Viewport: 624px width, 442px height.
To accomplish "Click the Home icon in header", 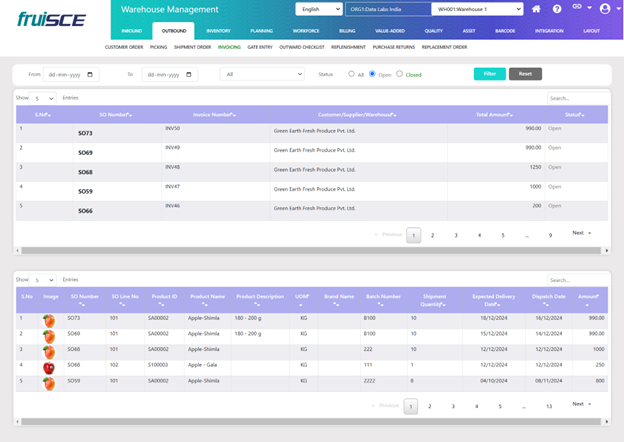I will tap(536, 9).
